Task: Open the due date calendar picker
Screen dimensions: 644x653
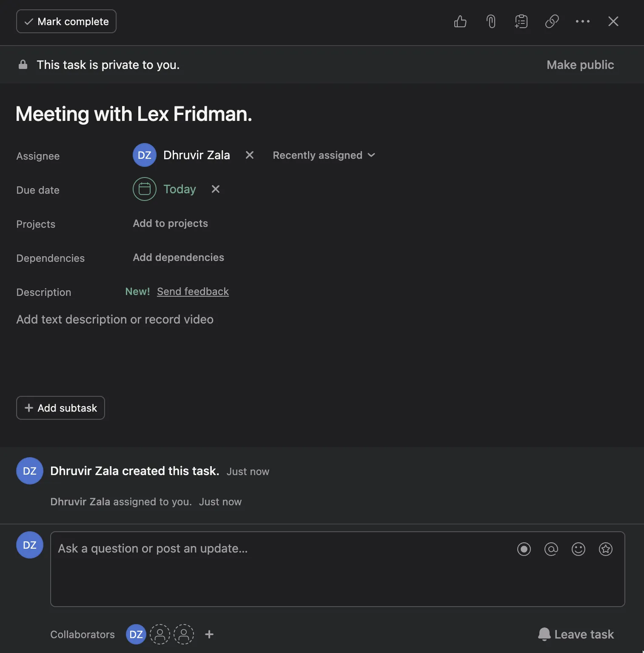Action: click(x=145, y=189)
